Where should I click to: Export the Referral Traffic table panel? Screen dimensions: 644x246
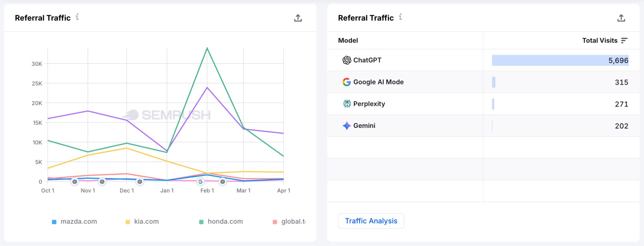pos(621,18)
